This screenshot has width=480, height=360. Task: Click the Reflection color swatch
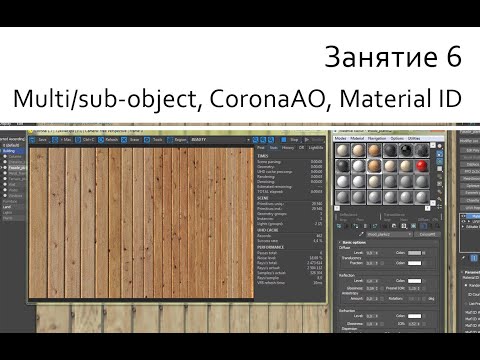click(x=414, y=281)
